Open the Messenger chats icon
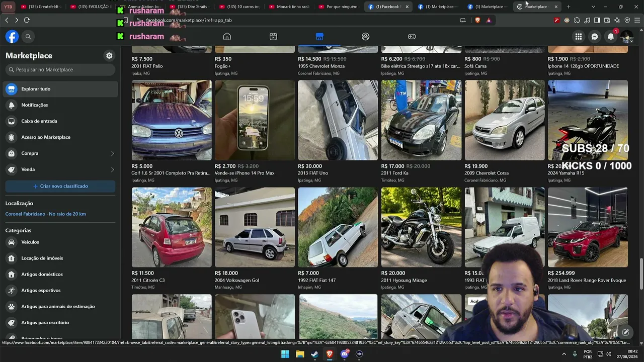 (595, 37)
